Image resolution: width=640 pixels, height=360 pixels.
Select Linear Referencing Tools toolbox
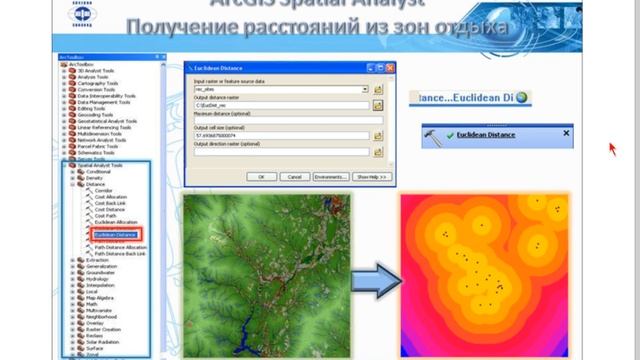[x=104, y=127]
